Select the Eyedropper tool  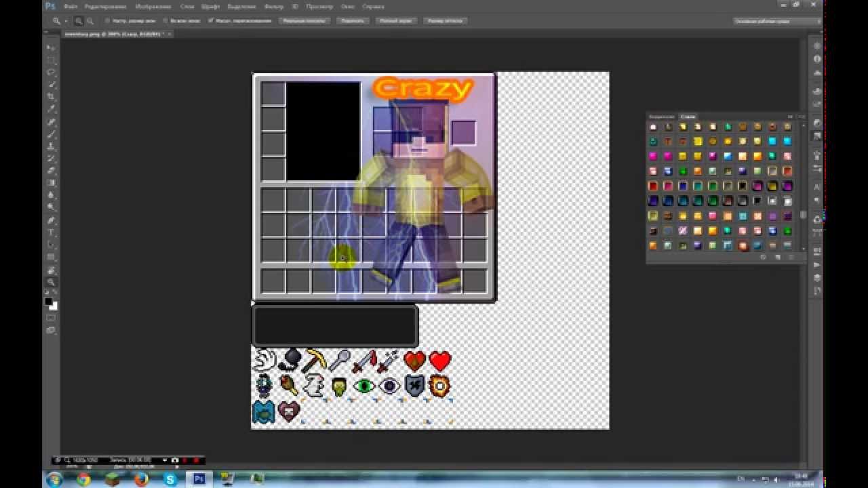pyautogui.click(x=51, y=108)
